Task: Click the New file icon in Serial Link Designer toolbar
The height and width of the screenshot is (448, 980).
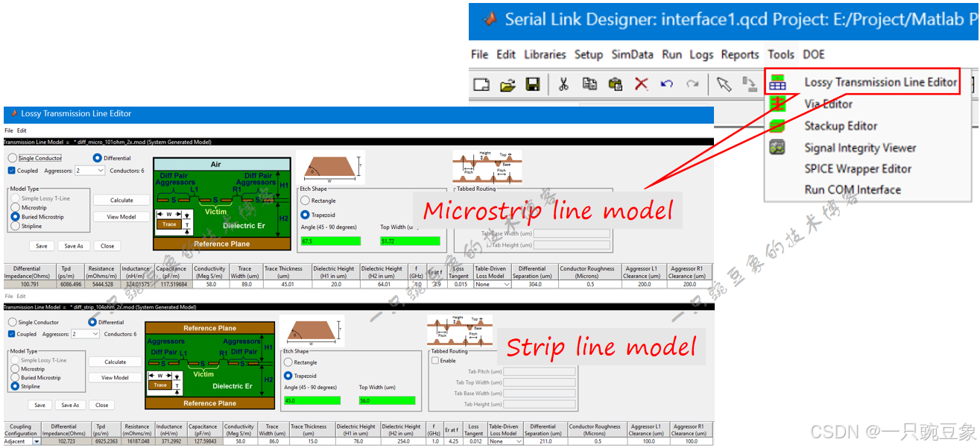Action: coord(481,84)
